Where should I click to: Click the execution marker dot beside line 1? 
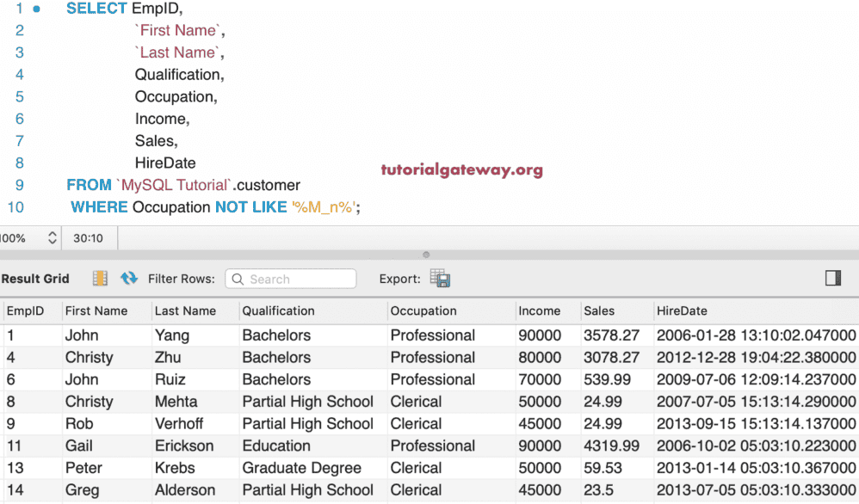point(34,9)
